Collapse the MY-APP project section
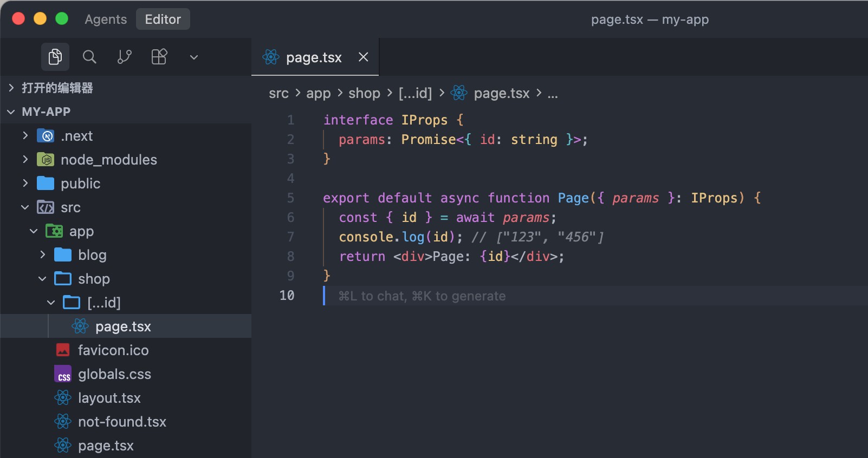This screenshot has height=458, width=868. pos(46,112)
